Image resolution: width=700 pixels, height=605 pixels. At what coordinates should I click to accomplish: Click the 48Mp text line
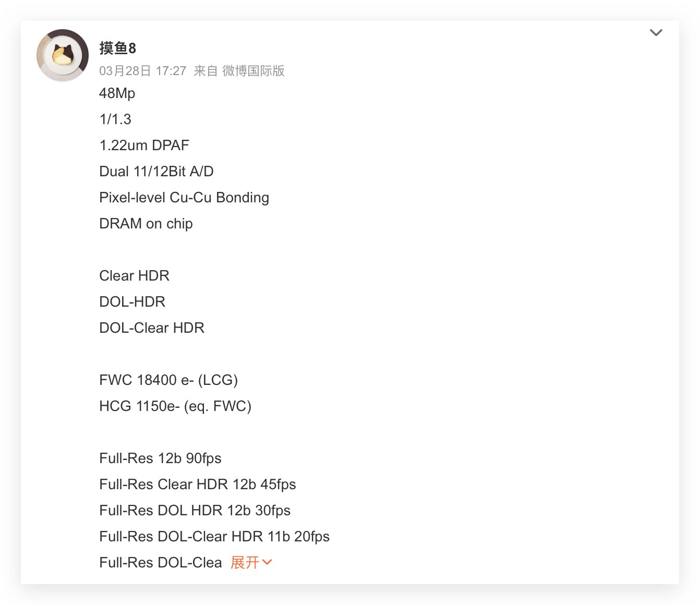pos(117,93)
